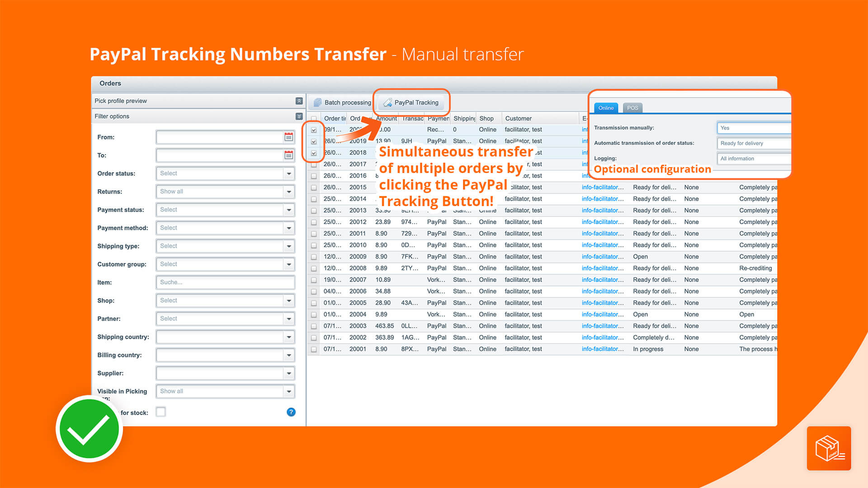Viewport: 868px width, 488px height.
Task: Click the calendar icon next to To field
Action: point(288,155)
